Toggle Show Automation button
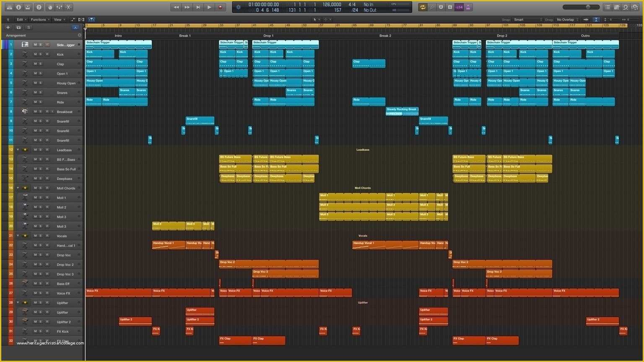This screenshot has height=362, width=644. click(x=73, y=20)
